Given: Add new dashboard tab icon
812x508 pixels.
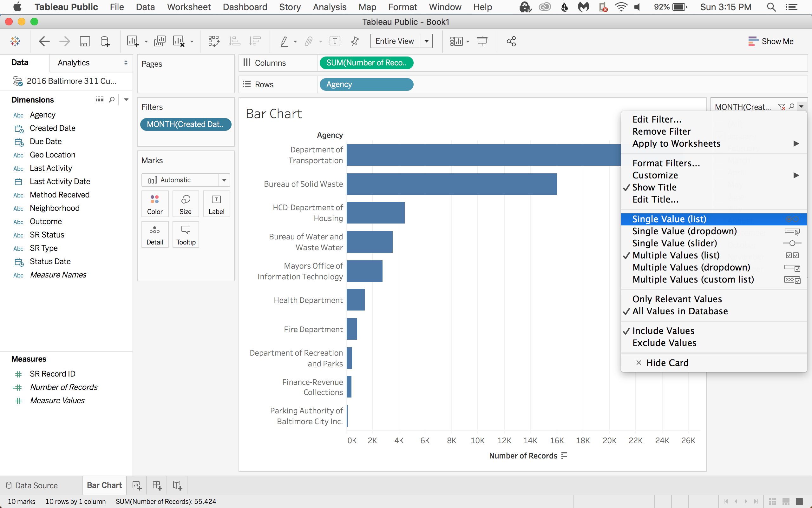Looking at the screenshot, I should coord(157,485).
